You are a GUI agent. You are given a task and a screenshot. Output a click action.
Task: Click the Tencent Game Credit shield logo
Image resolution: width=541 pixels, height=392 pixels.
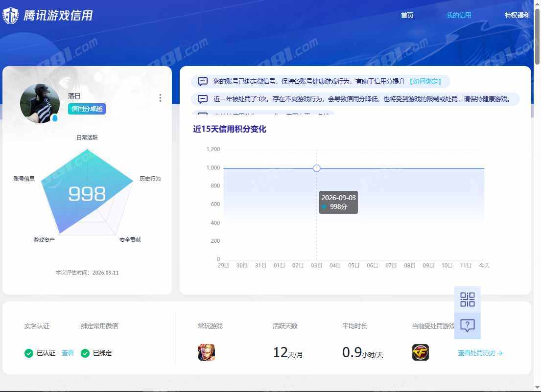click(11, 16)
